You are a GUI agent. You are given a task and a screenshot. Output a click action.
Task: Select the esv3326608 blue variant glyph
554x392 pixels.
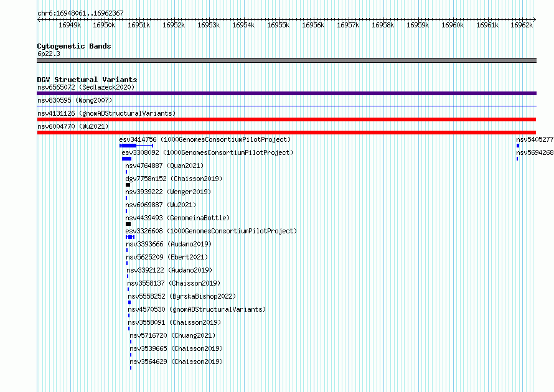(x=130, y=237)
